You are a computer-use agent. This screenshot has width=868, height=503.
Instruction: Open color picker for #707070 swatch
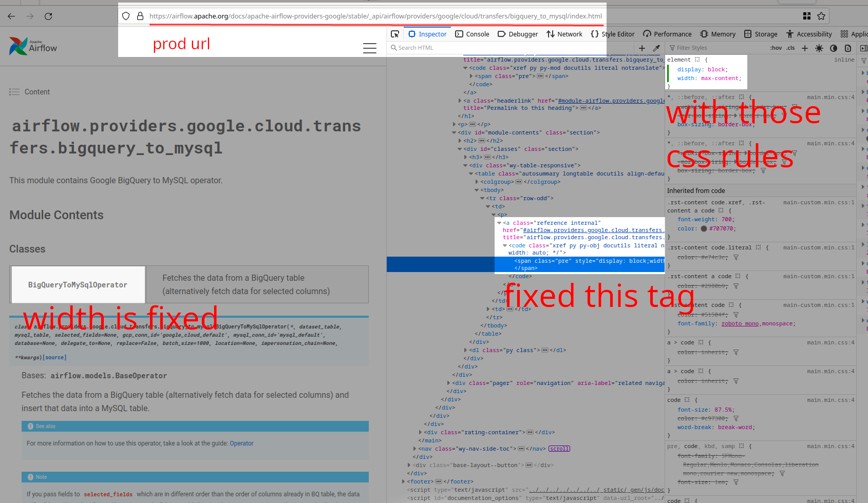704,228
